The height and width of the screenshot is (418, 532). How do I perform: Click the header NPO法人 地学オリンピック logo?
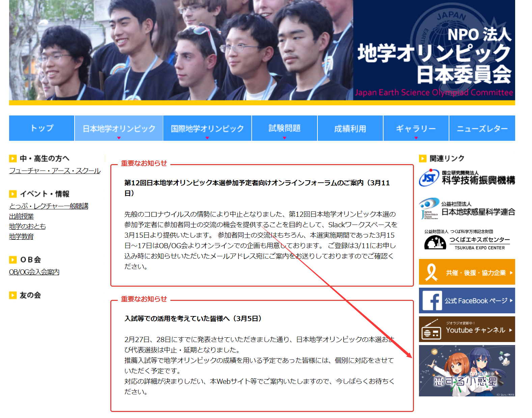click(434, 50)
